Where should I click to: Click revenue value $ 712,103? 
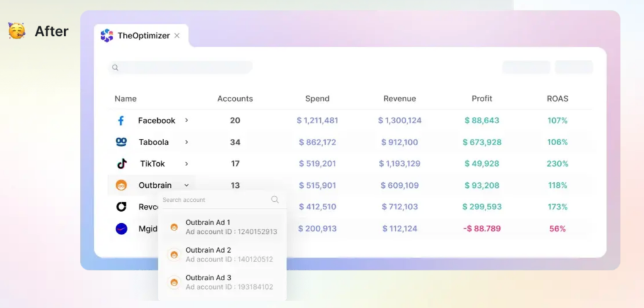399,207
